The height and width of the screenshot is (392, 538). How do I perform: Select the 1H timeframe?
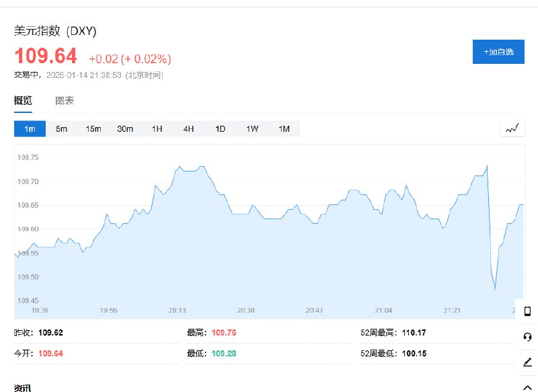[x=157, y=128]
